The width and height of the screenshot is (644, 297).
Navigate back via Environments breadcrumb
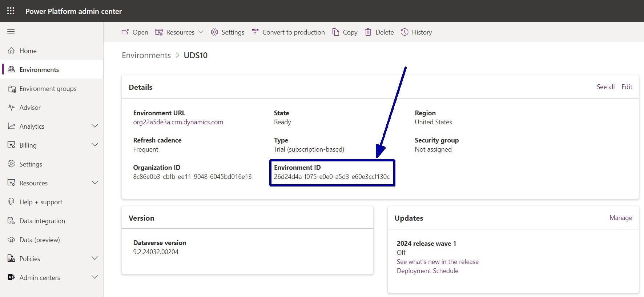click(146, 55)
